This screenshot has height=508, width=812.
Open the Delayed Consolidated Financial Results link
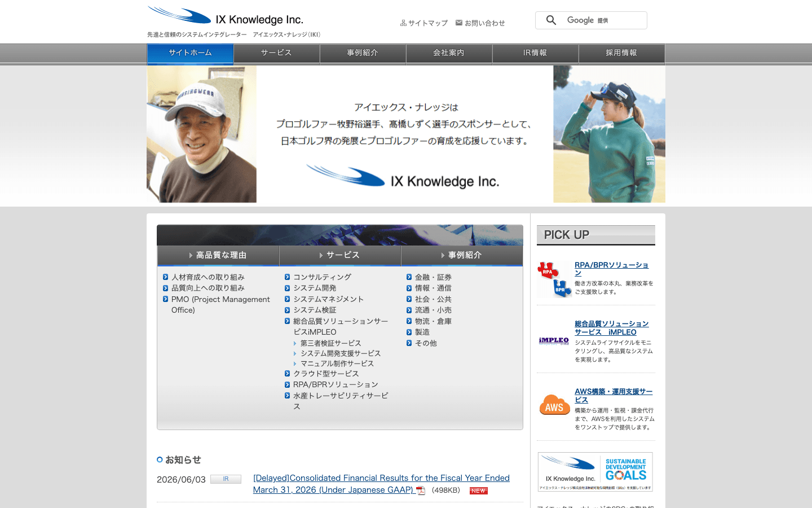381,484
